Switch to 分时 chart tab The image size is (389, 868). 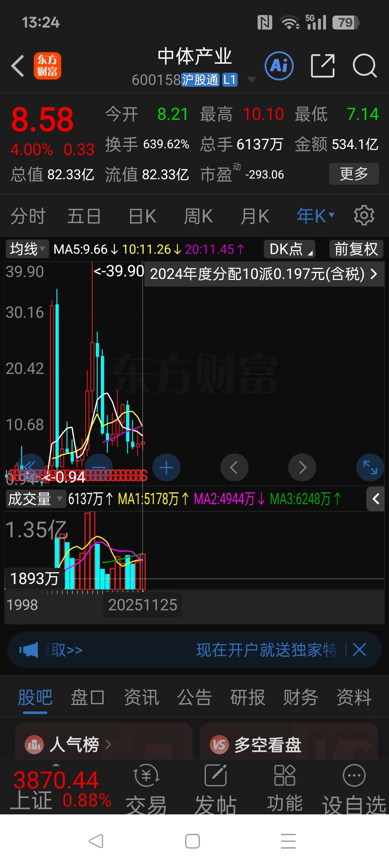(28, 216)
